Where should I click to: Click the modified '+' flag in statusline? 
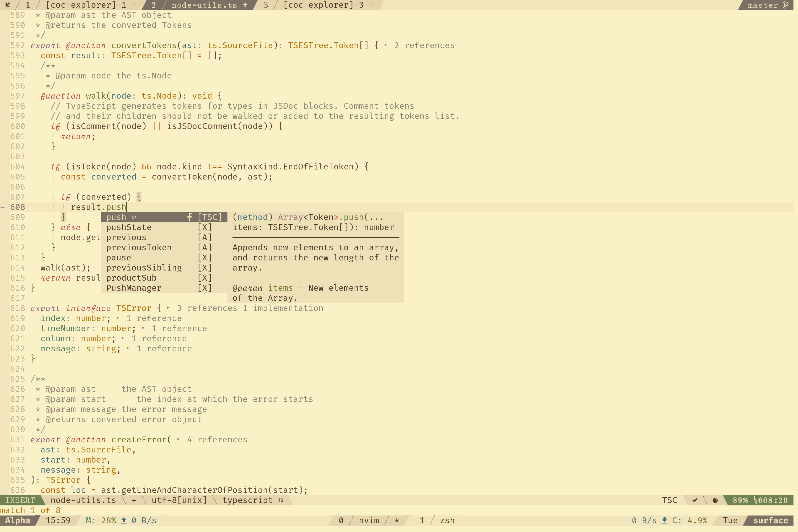pyautogui.click(x=134, y=500)
